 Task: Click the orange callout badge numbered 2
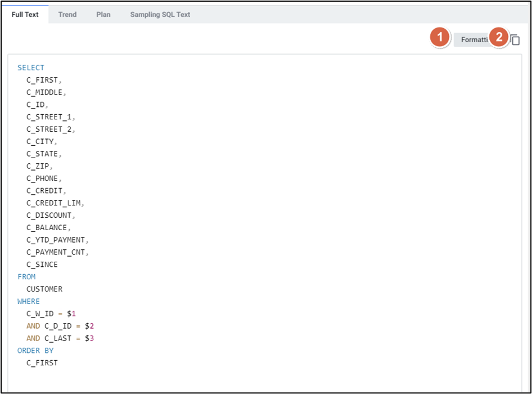(x=498, y=38)
